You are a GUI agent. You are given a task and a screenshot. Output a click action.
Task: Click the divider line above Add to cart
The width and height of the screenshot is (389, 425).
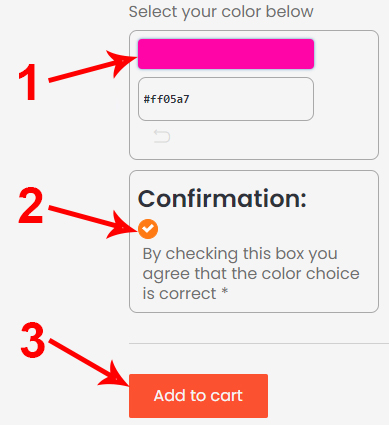(259, 343)
